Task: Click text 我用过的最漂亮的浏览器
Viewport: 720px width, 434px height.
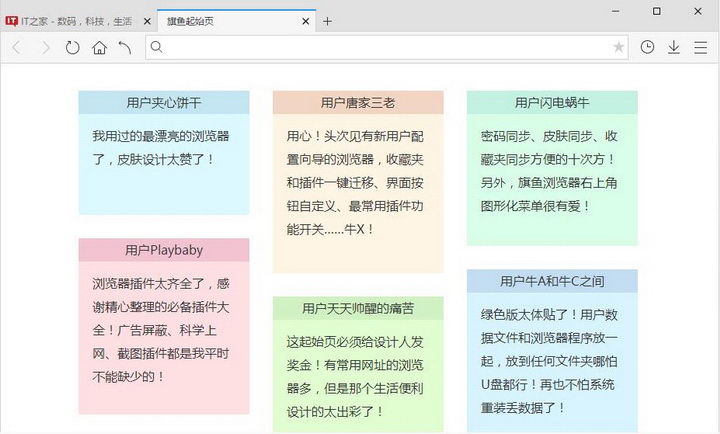Action: point(161,136)
